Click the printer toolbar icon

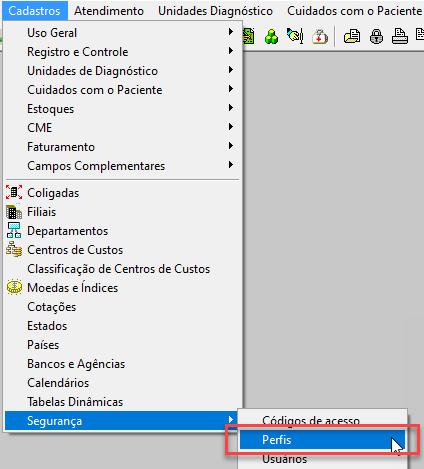(x=400, y=36)
